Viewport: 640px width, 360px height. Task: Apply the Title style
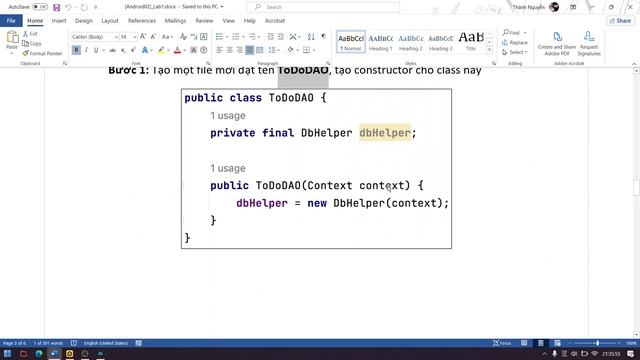[471, 42]
